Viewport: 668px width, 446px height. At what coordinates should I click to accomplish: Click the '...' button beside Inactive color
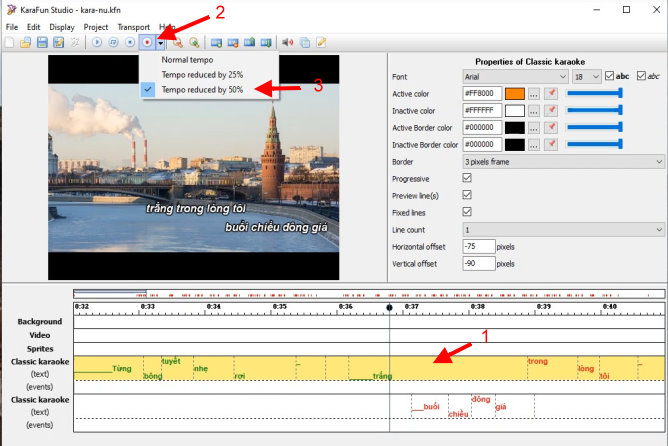click(x=534, y=110)
